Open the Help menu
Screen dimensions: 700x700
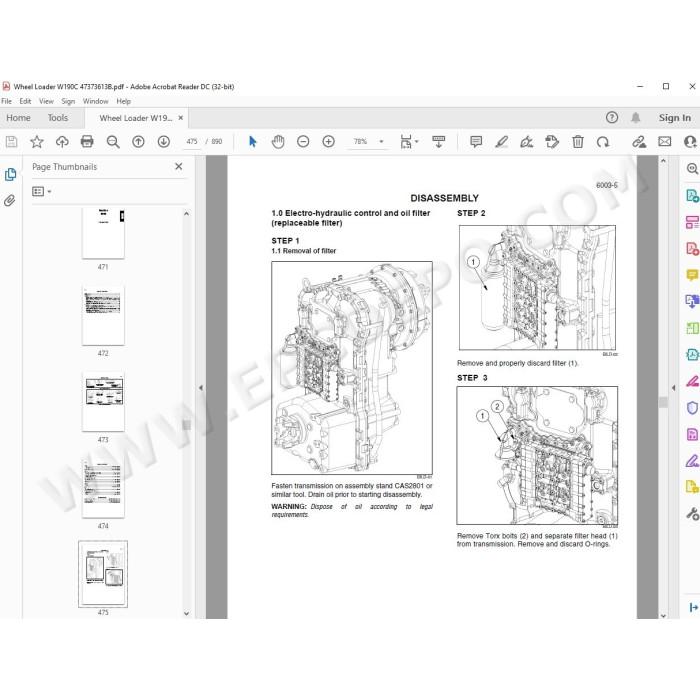point(124,101)
